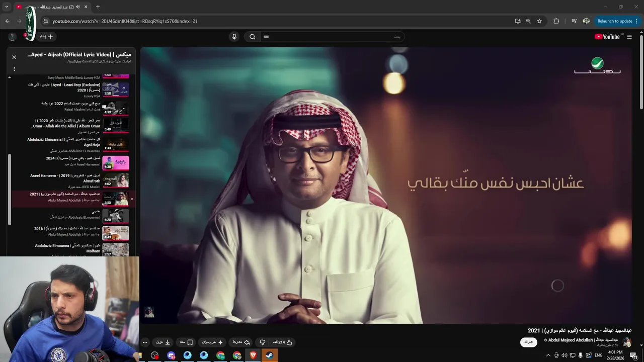
Task: Open the Chrome extensions puzzle icon
Action: point(556,21)
